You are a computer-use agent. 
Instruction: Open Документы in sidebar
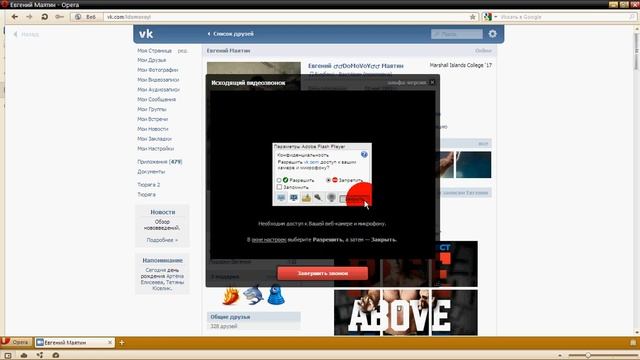[x=151, y=171]
